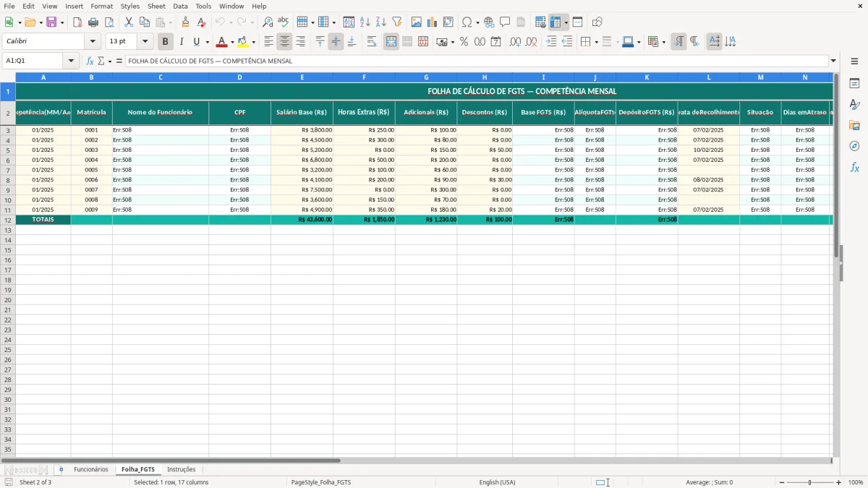
Task: Toggle italic formatting
Action: [181, 41]
